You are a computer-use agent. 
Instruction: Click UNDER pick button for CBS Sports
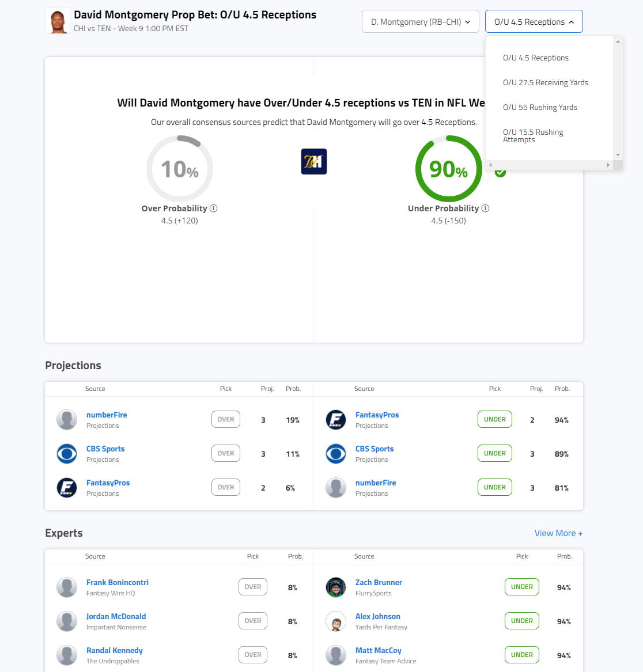point(495,453)
